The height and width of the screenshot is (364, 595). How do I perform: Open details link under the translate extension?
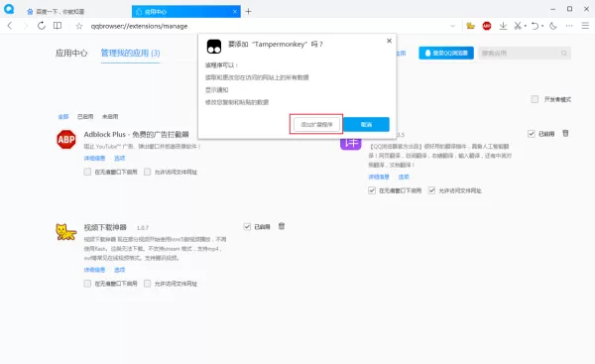tap(379, 177)
